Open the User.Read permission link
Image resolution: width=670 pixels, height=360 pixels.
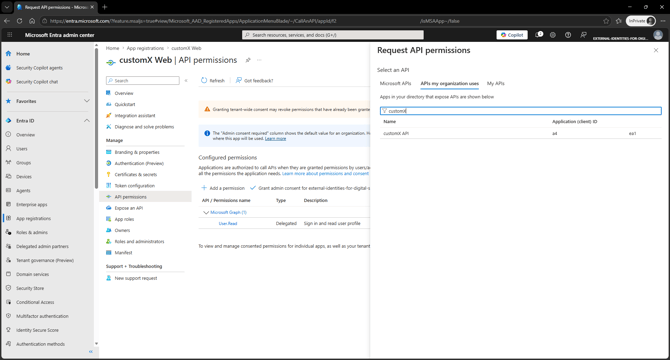pos(228,223)
